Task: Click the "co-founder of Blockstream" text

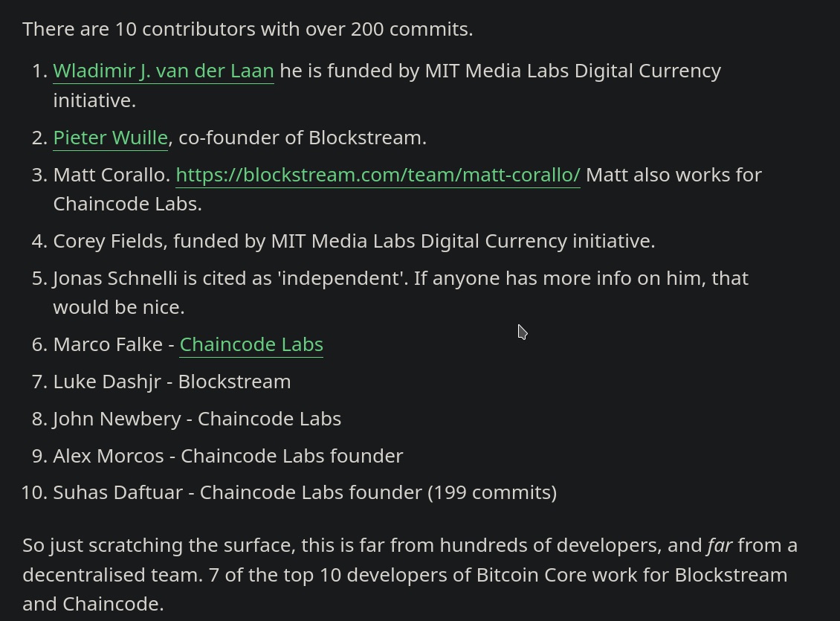Action: click(302, 138)
